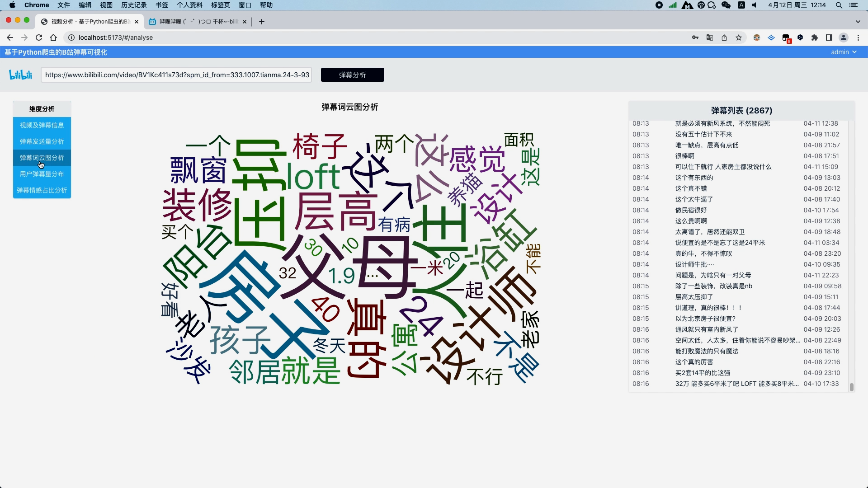Expand the tab search chevron
The width and height of the screenshot is (868, 488).
(x=858, y=21)
